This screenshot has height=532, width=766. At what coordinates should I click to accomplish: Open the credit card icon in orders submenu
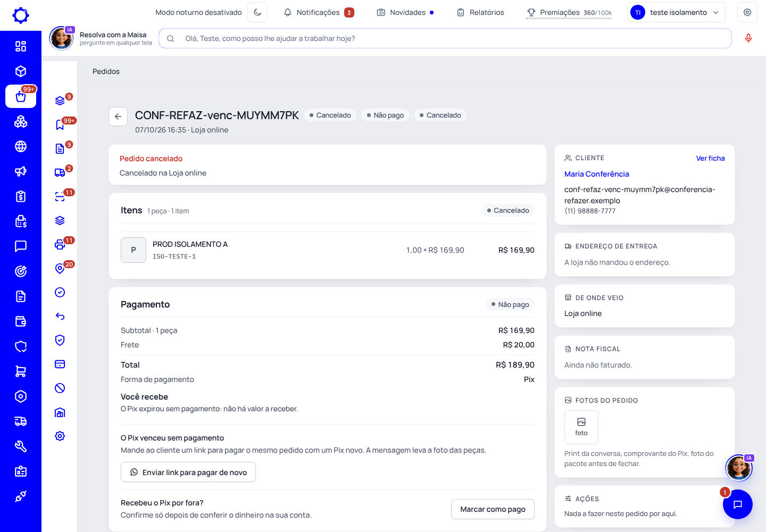click(x=60, y=364)
